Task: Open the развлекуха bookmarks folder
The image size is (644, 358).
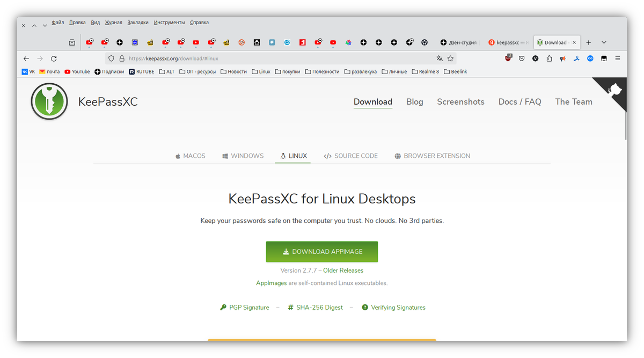Action: [x=361, y=71]
